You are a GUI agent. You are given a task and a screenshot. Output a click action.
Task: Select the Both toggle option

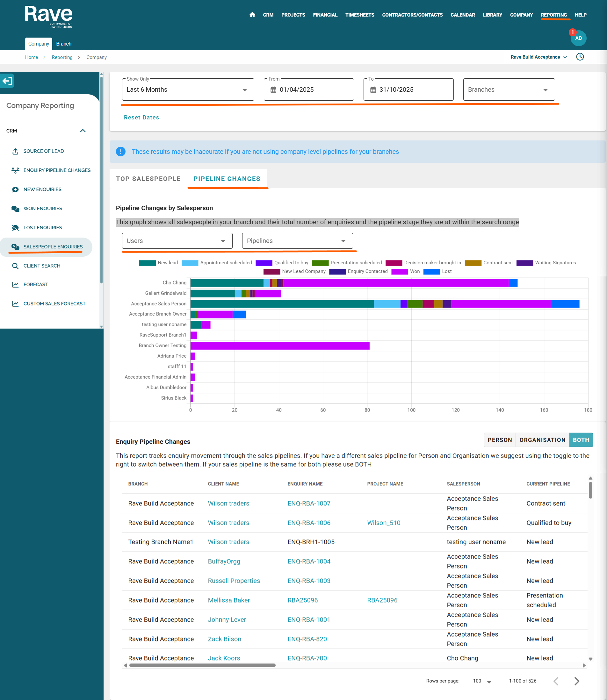coord(581,440)
